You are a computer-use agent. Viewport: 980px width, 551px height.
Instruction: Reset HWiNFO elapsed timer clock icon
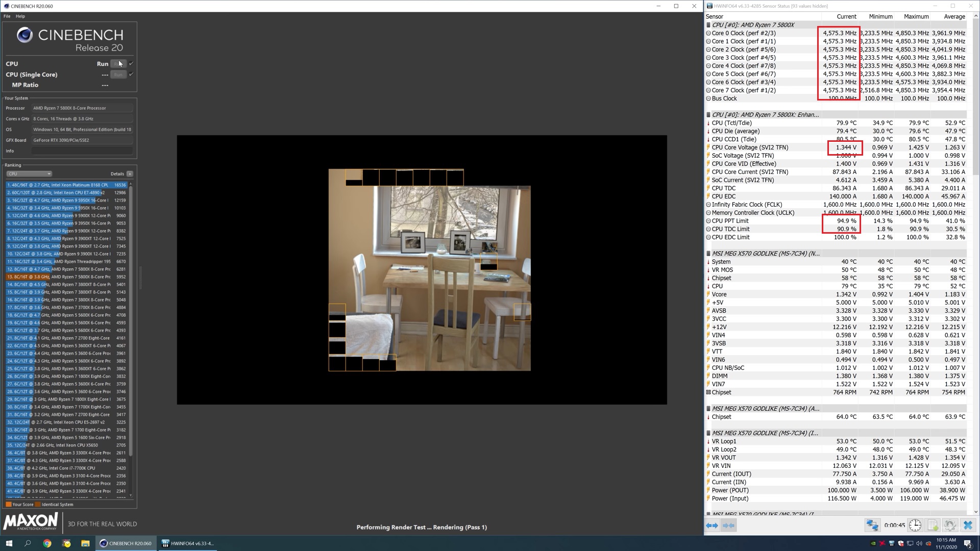point(915,525)
